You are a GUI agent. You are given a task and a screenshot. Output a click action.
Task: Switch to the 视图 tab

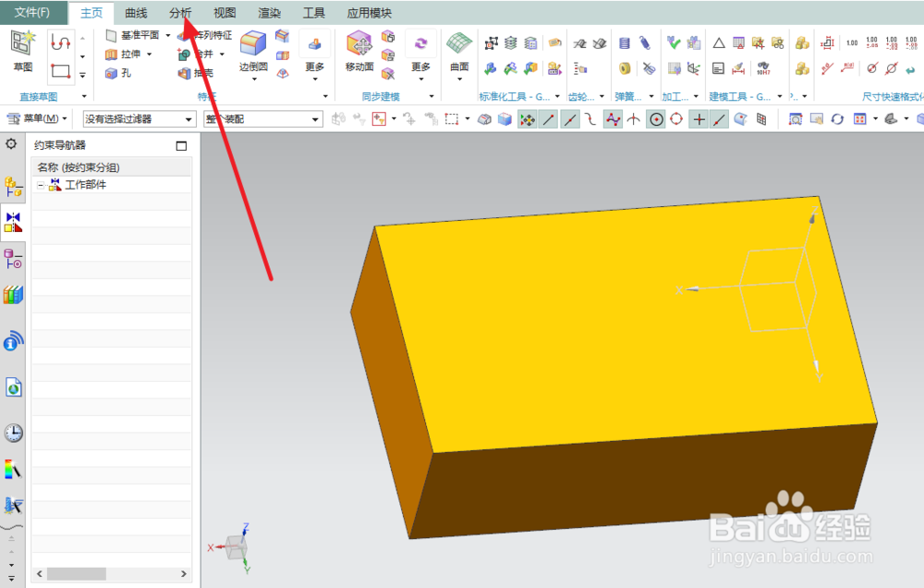[x=225, y=13]
